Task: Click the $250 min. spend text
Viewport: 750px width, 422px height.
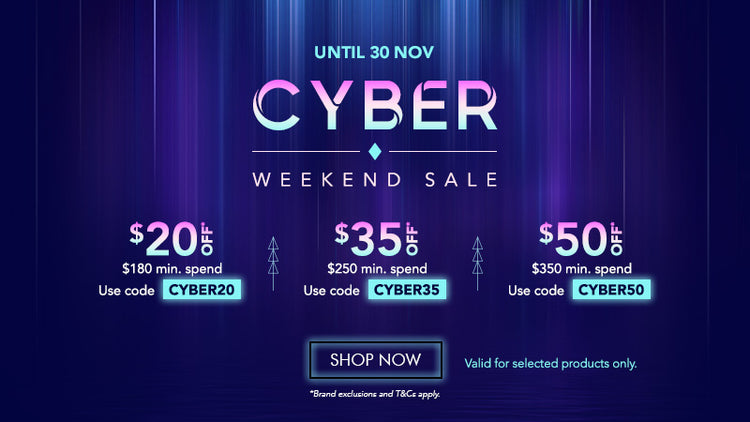Action: pyautogui.click(x=376, y=268)
